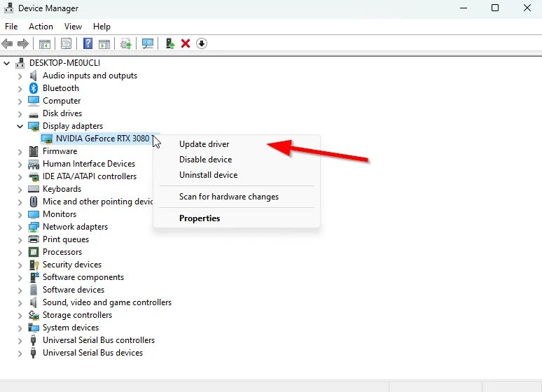This screenshot has height=392, width=542.
Task: Expand the Network adapters category
Action: [20, 227]
